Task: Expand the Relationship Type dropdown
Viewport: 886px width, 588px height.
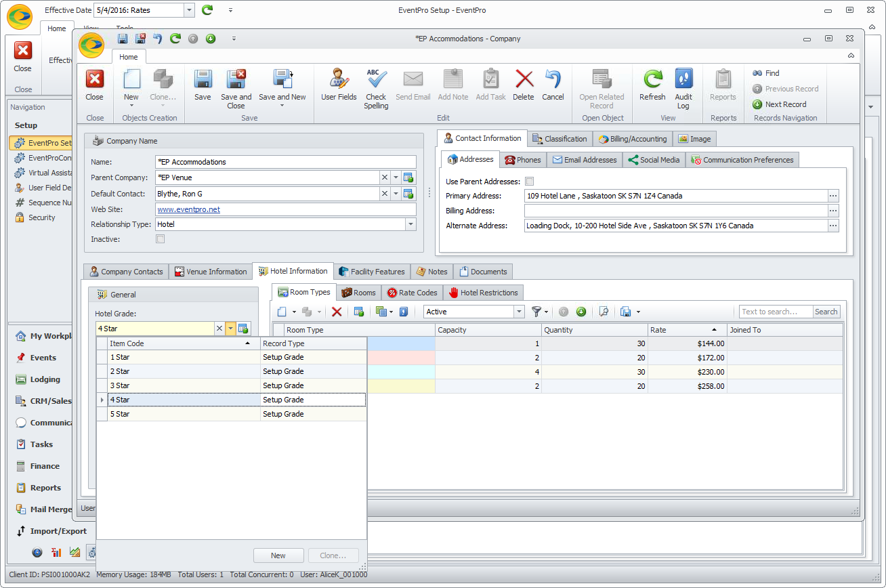Action: [x=410, y=224]
